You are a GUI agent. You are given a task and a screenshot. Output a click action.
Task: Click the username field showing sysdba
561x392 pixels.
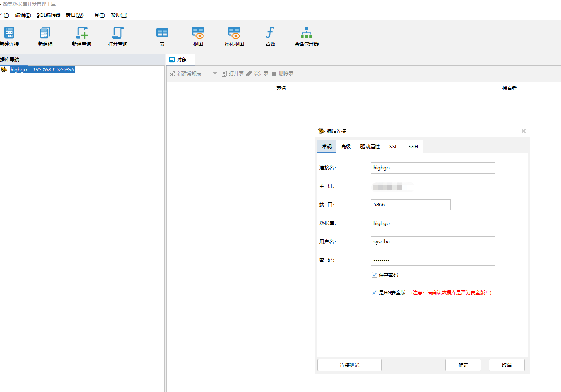pos(432,242)
